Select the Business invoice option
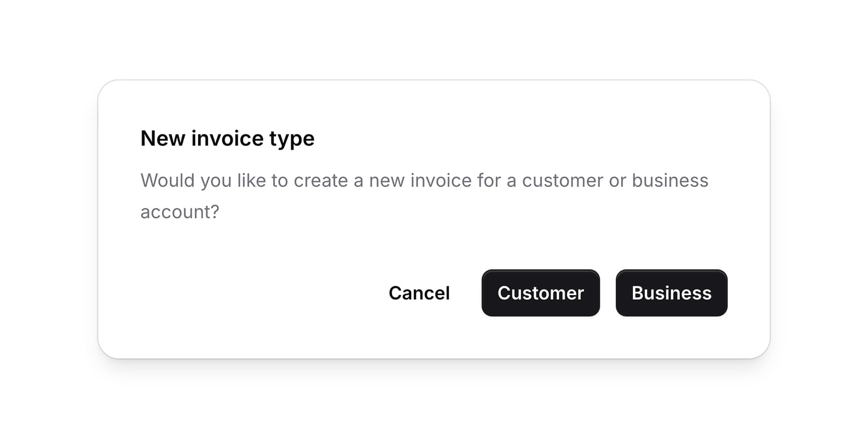The width and height of the screenshot is (868, 440). 671,293
